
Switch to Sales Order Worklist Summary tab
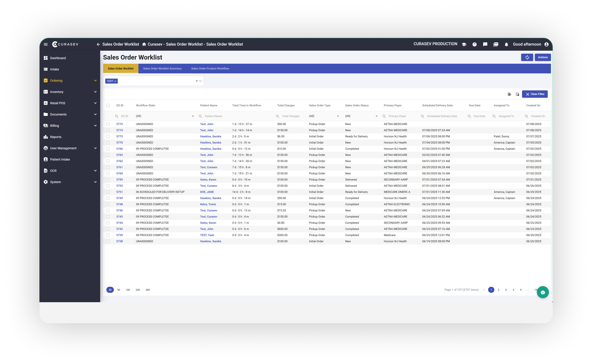pyautogui.click(x=162, y=69)
